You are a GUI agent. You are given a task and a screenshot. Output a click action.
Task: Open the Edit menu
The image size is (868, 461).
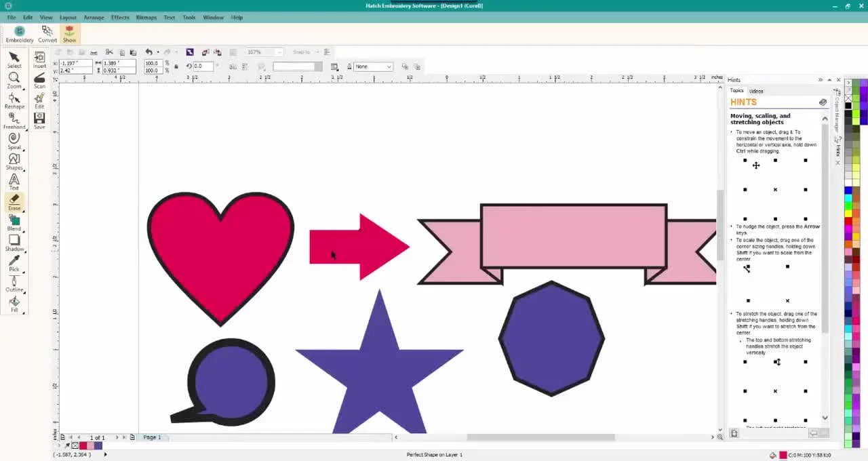pyautogui.click(x=28, y=17)
